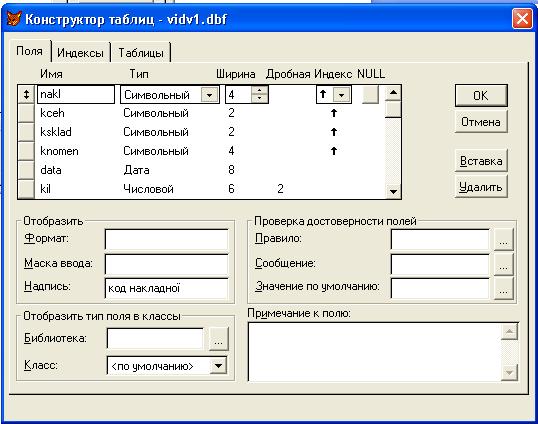Increase Ширина with the spinner up arrow

click(259, 91)
